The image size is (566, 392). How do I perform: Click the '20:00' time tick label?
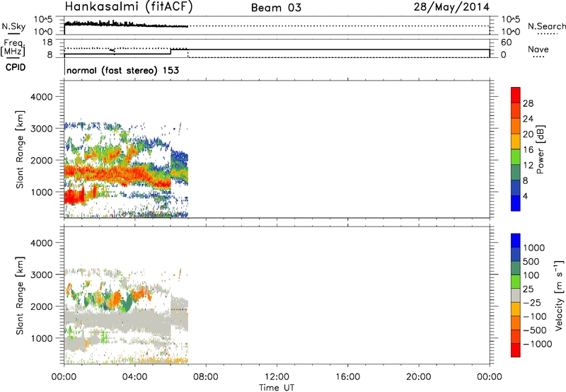coord(418,377)
